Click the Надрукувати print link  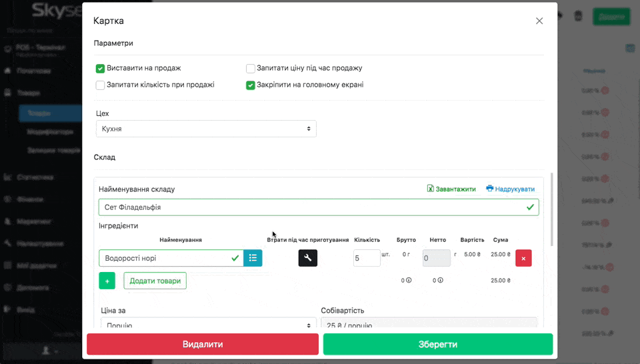pos(510,189)
